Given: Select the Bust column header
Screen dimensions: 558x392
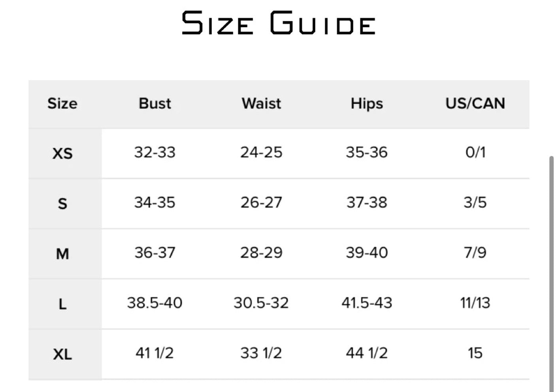Looking at the screenshot, I should pos(155,104).
